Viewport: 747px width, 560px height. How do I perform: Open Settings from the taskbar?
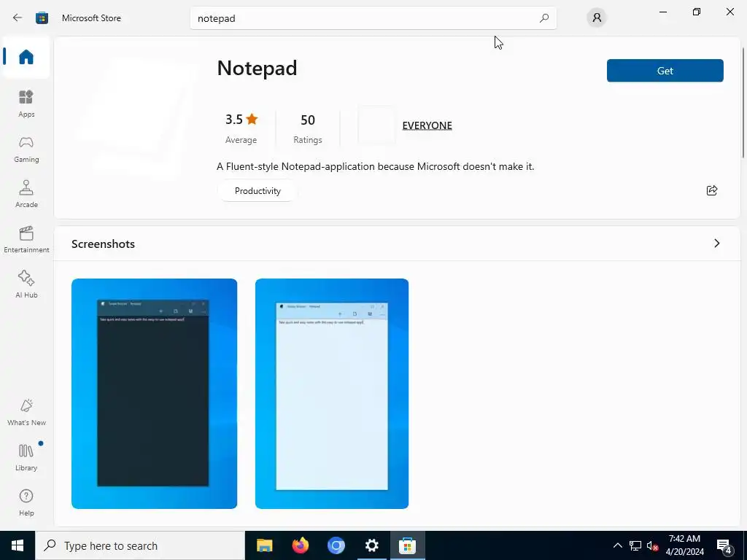coord(371,545)
